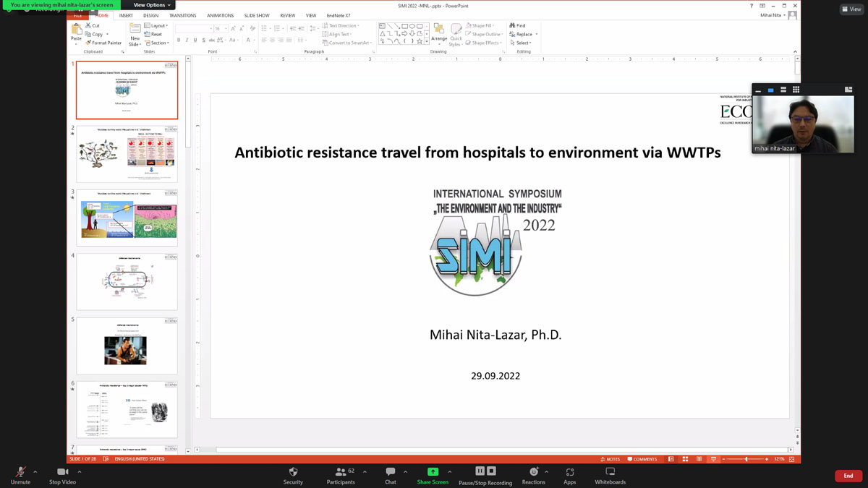Stop the Zoom recording
This screenshot has height=488, width=868.
[x=491, y=471]
